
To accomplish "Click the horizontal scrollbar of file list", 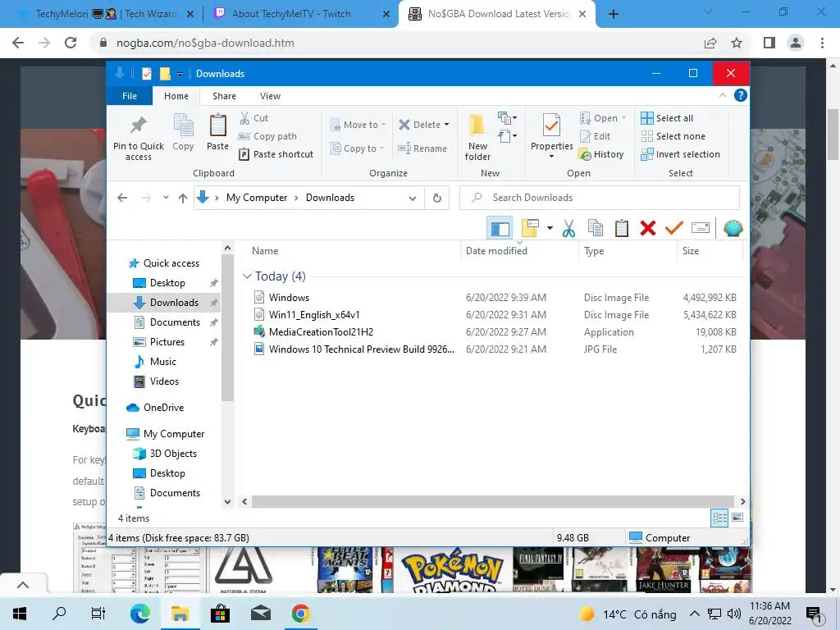I will (492, 501).
